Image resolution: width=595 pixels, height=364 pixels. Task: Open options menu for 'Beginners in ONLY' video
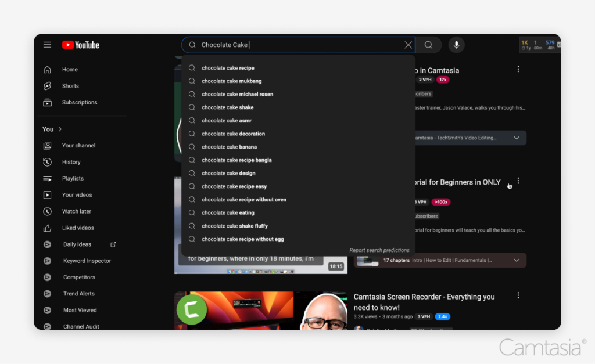click(x=518, y=181)
